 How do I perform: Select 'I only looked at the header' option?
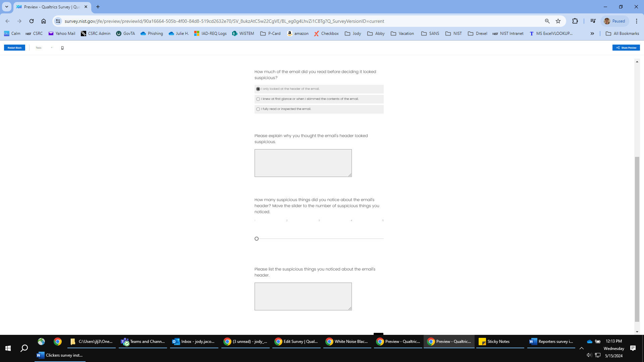pyautogui.click(x=258, y=89)
